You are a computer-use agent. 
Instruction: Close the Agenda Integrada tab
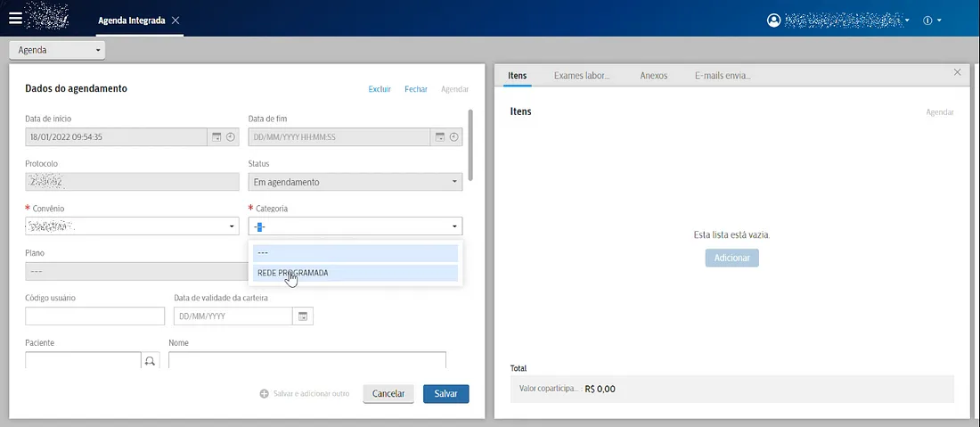click(x=176, y=21)
